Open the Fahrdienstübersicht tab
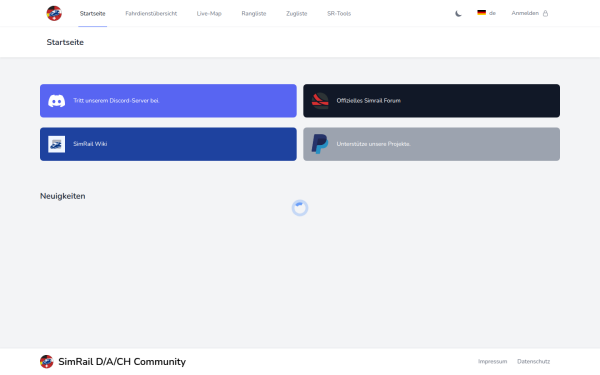The width and height of the screenshot is (600, 375). [x=151, y=13]
